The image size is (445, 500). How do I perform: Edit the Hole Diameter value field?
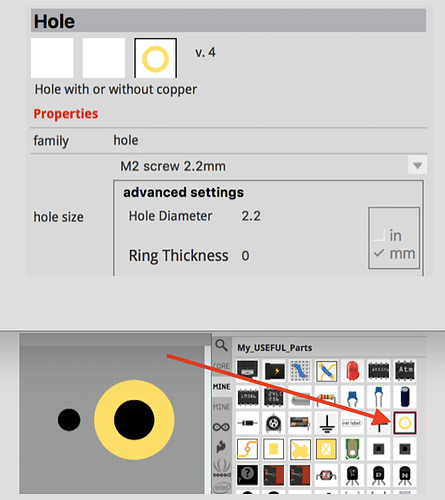tap(251, 216)
